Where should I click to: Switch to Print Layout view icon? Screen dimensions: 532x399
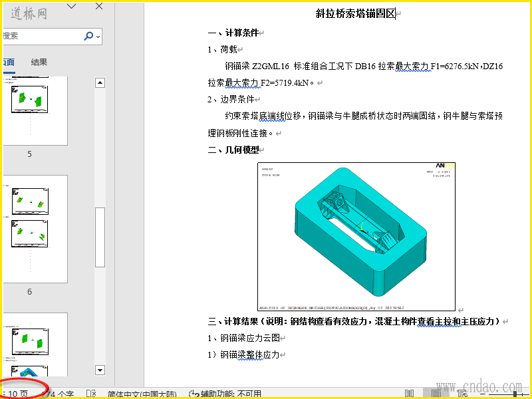436,394
